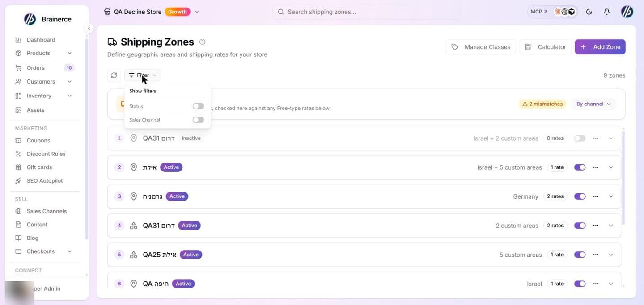
Task: Click the 2 rates badge for Germany
Action: pyautogui.click(x=555, y=196)
